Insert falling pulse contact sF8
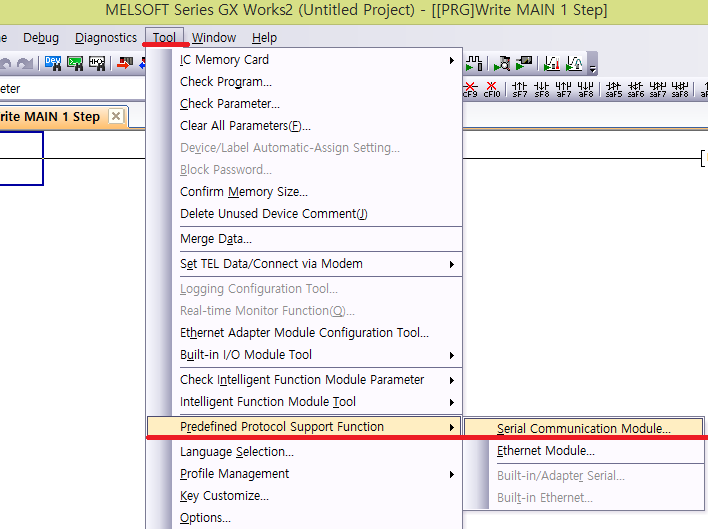 coord(541,89)
